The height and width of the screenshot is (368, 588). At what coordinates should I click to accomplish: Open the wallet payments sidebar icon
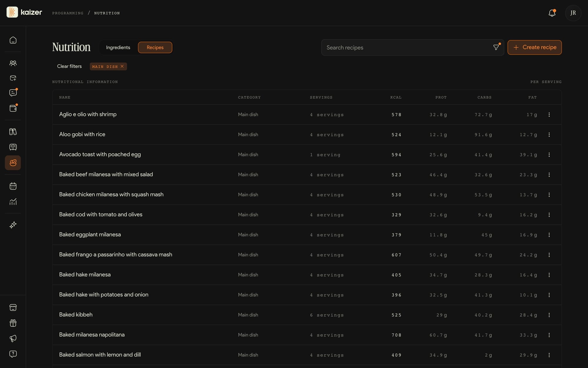[x=13, y=108]
